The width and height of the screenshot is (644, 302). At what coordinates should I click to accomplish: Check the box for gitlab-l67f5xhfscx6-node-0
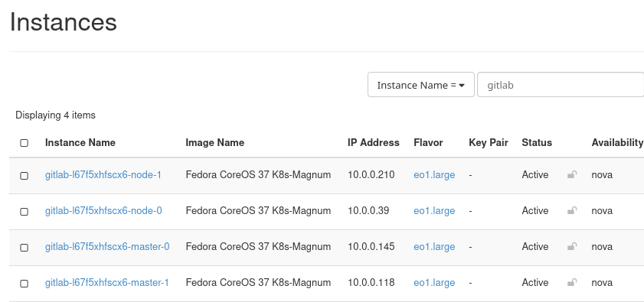tap(25, 211)
